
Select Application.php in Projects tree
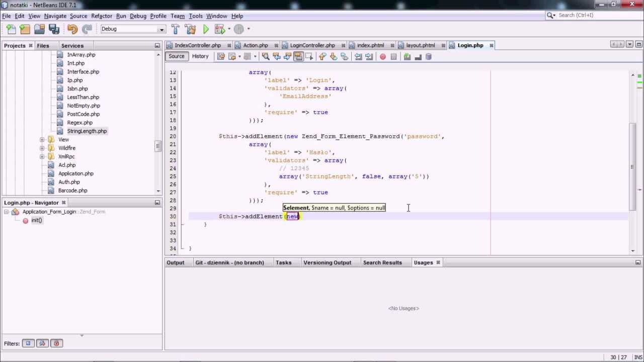coord(75,173)
